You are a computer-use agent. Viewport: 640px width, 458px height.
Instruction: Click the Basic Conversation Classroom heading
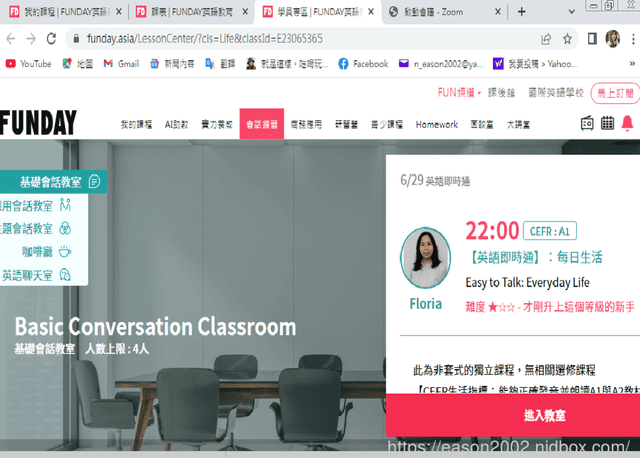click(x=156, y=327)
